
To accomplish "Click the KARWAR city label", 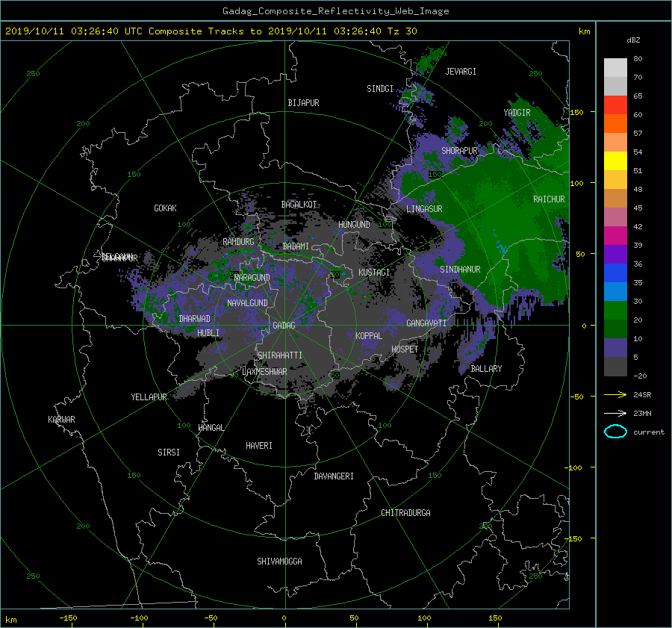I will pos(61,420).
